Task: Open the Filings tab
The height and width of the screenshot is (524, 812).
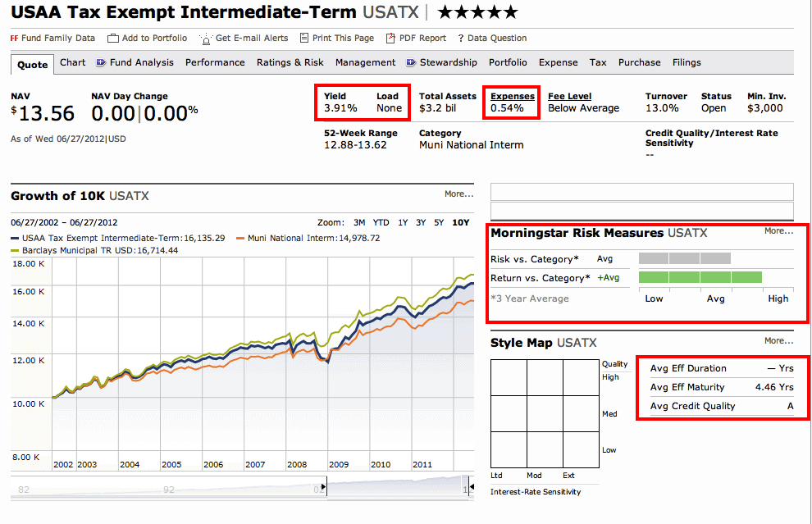Action: pyautogui.click(x=687, y=62)
